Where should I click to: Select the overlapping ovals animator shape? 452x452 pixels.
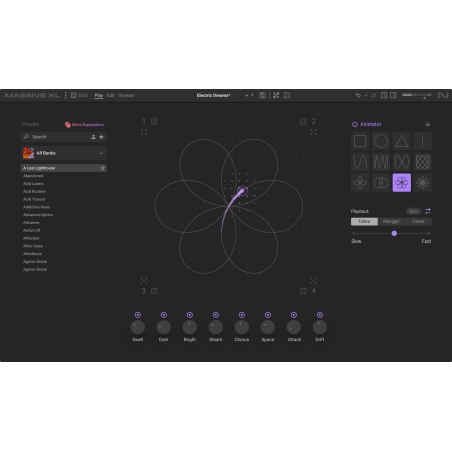381,183
